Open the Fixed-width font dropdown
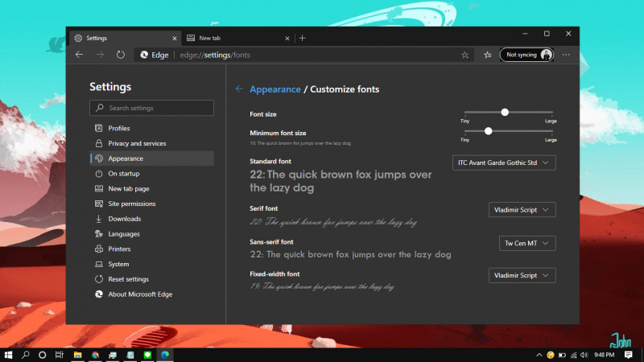 [522, 275]
